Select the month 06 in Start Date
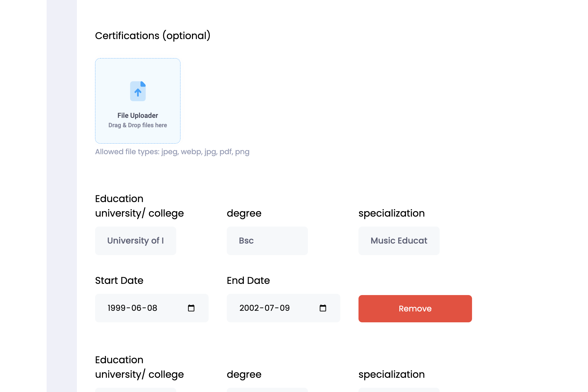Viewport: 588px width, 392px height. pos(136,308)
